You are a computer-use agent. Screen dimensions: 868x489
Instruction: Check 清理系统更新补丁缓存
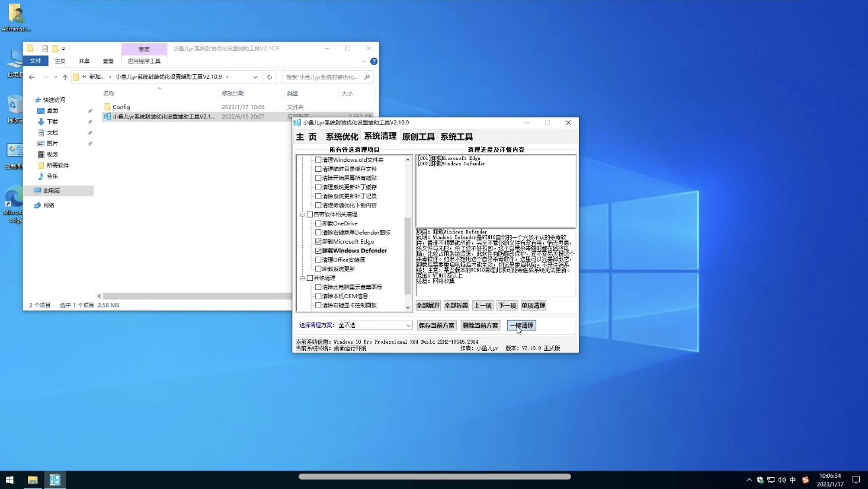coord(318,187)
